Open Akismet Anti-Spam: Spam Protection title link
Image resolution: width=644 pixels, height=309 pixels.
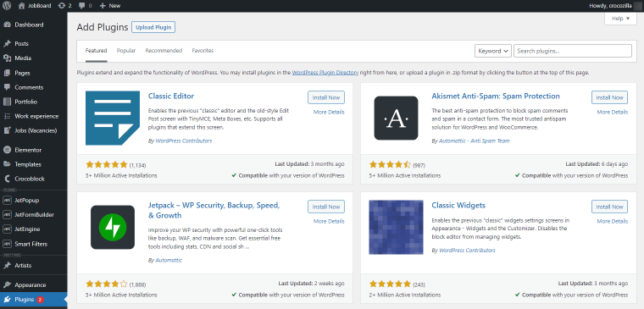click(496, 97)
